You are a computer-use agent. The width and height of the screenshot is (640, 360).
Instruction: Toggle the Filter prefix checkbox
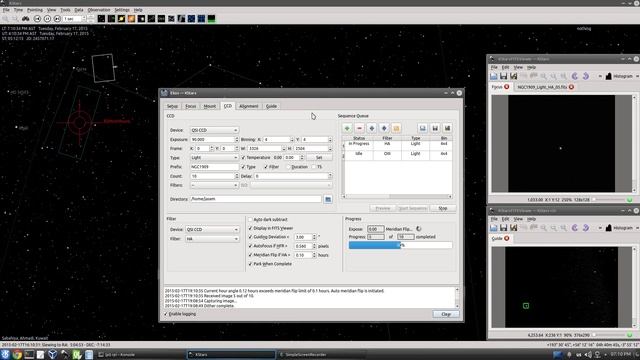[266, 167]
